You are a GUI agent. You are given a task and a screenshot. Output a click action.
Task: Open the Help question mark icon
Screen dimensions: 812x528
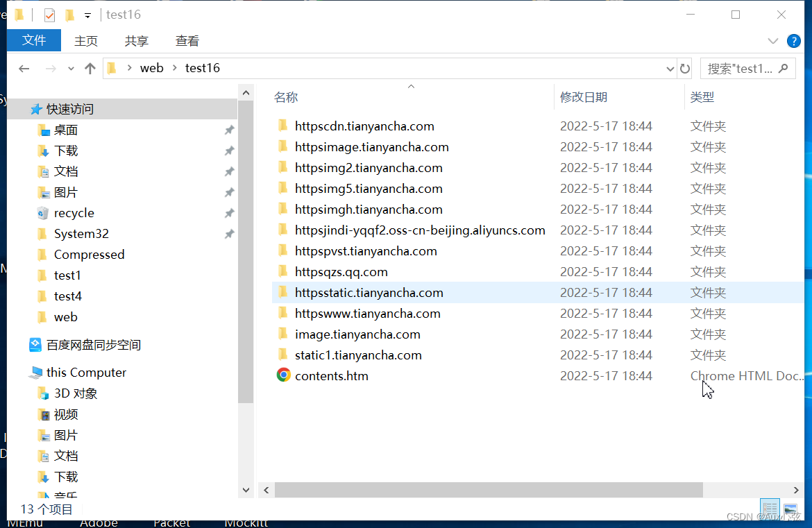coord(793,41)
